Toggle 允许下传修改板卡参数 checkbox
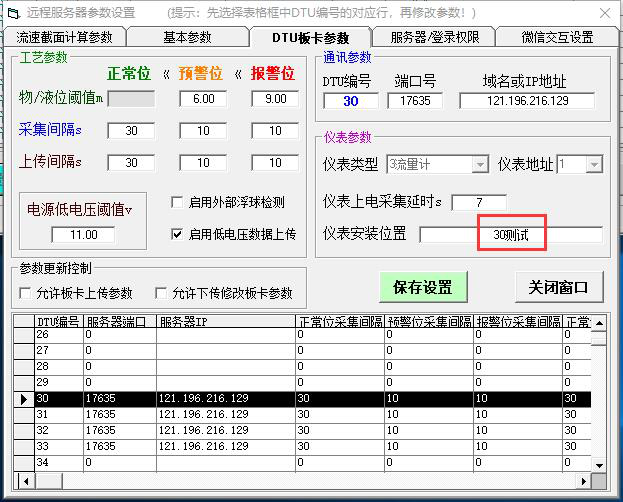The height and width of the screenshot is (502, 623). click(x=160, y=293)
